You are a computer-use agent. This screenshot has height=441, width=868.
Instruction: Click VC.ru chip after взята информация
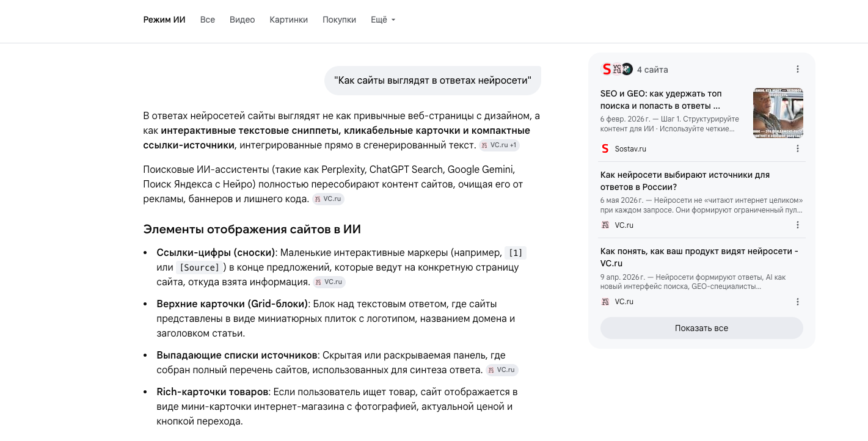point(330,282)
